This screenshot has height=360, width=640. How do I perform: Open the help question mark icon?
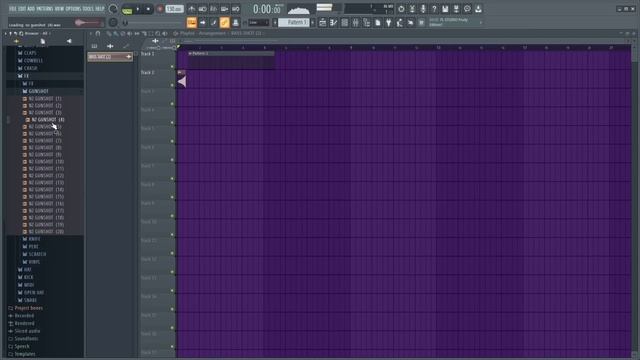(x=434, y=9)
